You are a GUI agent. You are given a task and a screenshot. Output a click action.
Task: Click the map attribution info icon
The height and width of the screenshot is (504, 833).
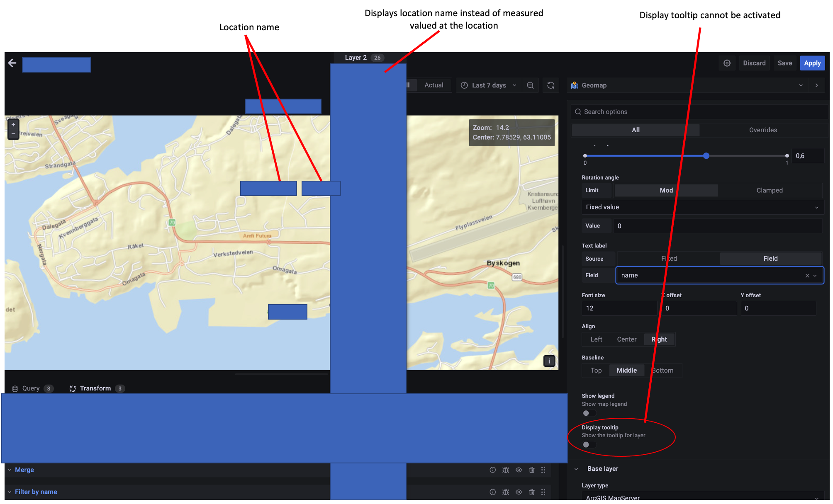[549, 361]
